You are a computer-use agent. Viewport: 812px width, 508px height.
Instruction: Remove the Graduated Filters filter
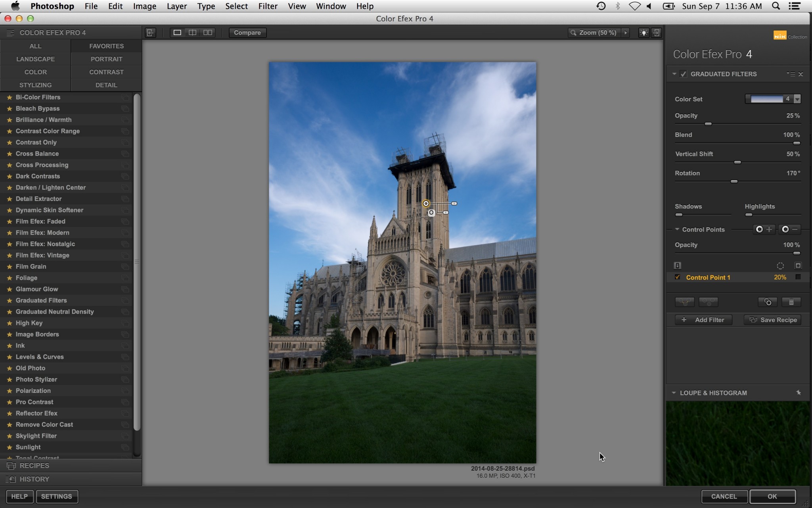tap(801, 74)
